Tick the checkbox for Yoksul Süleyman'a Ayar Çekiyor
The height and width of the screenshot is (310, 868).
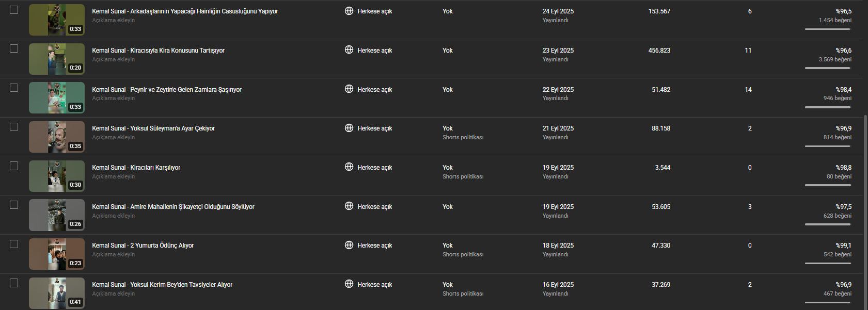(x=14, y=127)
